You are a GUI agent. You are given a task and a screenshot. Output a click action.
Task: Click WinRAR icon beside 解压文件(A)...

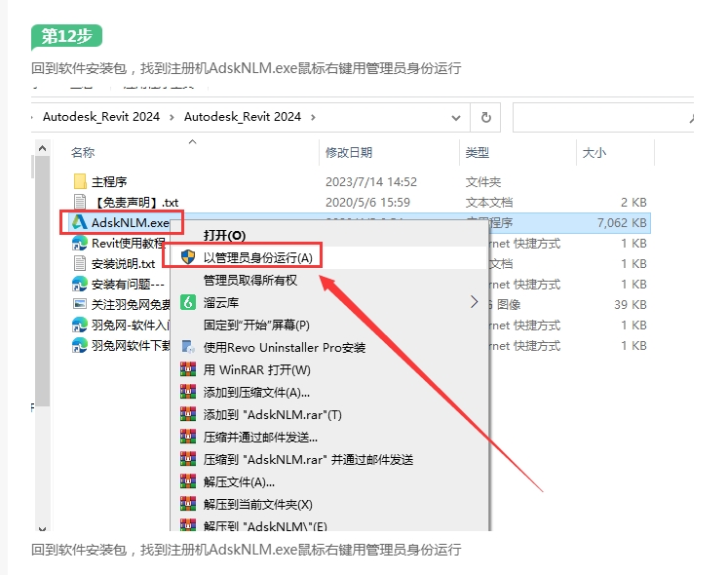point(188,481)
